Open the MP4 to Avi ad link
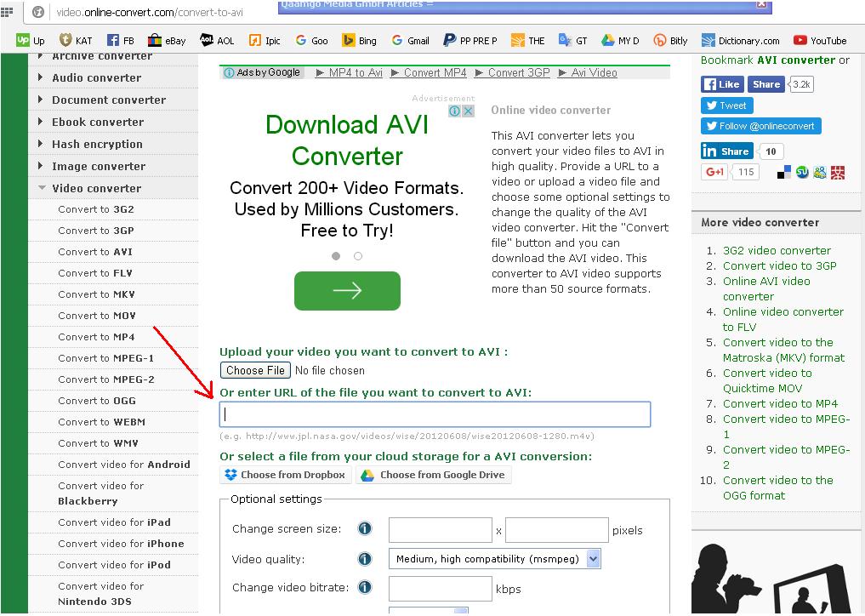Viewport: 865px width, 616px height. coord(350,72)
